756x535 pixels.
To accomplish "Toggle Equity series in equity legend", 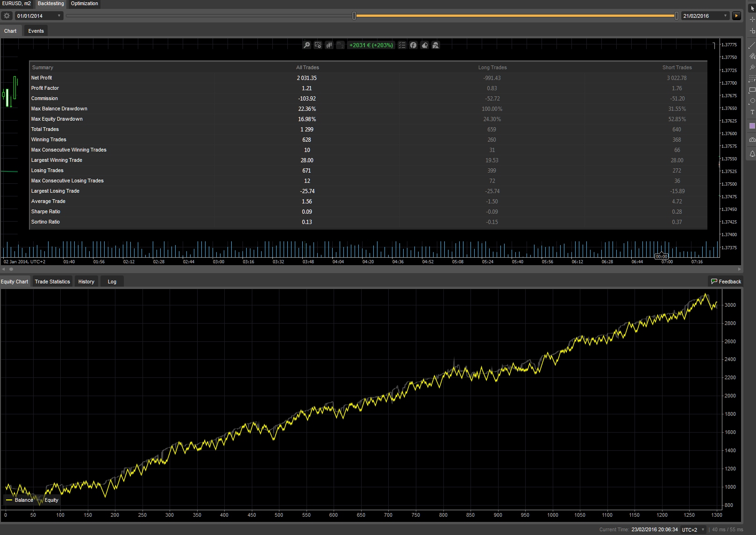I will pyautogui.click(x=48, y=500).
